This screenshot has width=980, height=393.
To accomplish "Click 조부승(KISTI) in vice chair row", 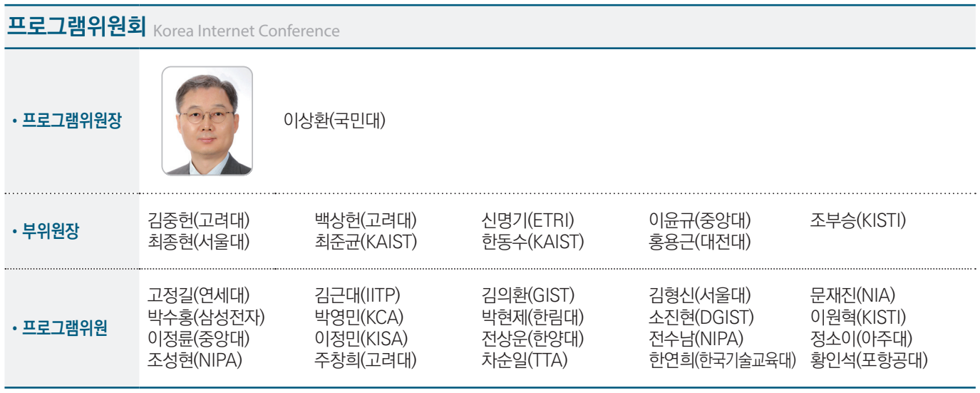I will (x=858, y=220).
